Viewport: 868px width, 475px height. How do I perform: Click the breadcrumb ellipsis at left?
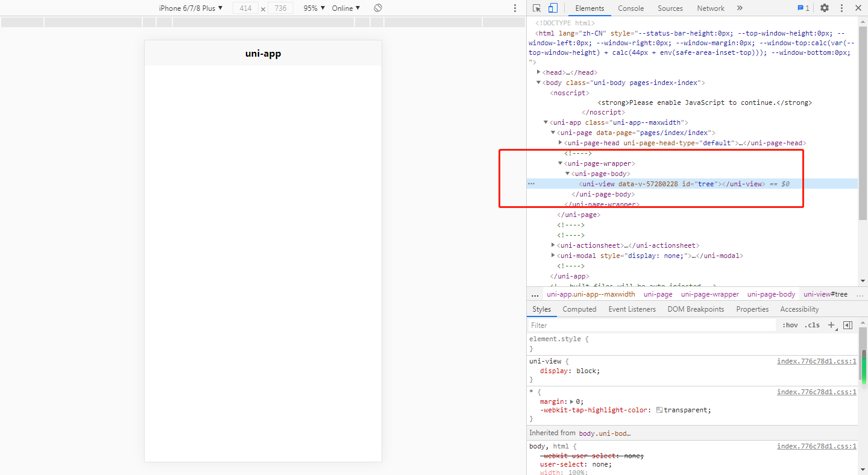point(535,294)
